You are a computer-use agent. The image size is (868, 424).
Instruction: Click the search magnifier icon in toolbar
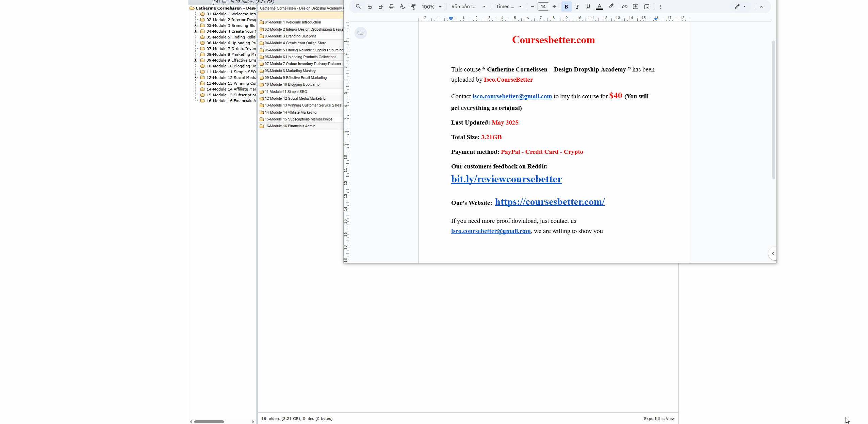[x=358, y=6]
